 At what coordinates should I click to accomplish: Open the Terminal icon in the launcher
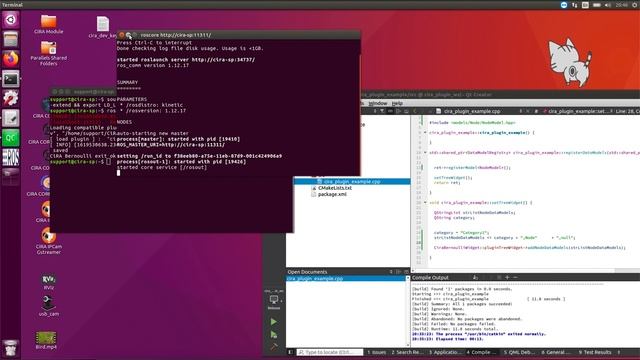click(11, 79)
